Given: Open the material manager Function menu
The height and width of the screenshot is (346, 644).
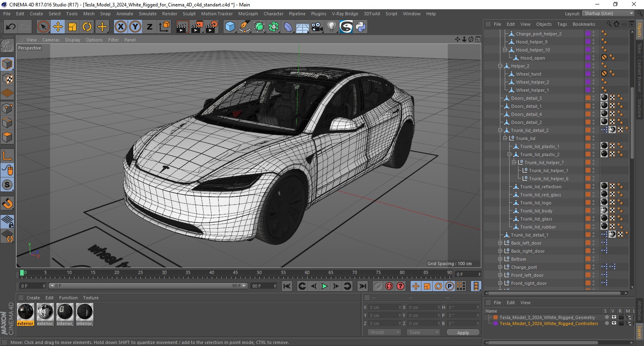Looking at the screenshot, I should click(x=68, y=298).
